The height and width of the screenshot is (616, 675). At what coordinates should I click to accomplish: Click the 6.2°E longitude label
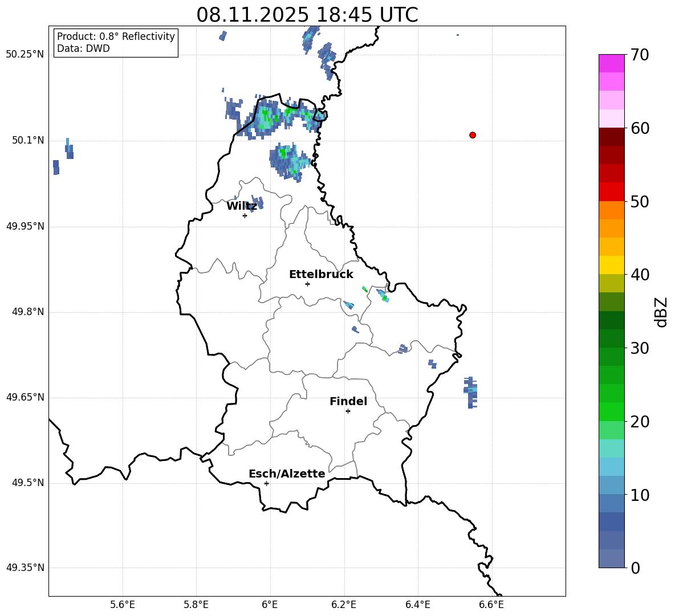(x=344, y=605)
